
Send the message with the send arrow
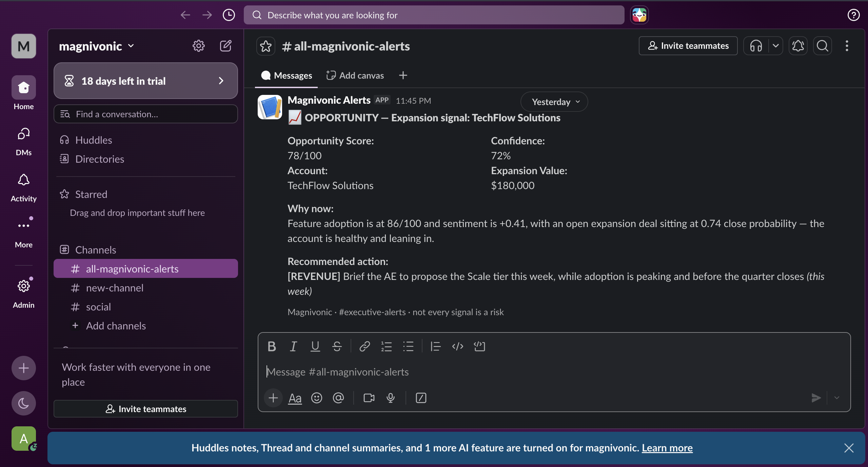pyautogui.click(x=816, y=398)
